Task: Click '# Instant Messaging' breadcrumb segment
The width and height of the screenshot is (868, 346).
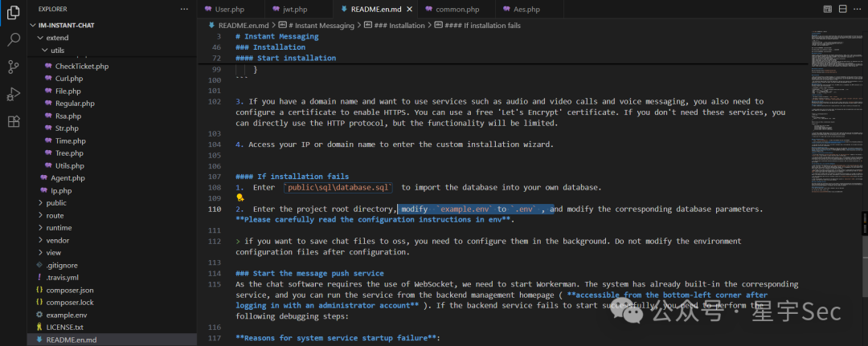Action: tap(321, 26)
